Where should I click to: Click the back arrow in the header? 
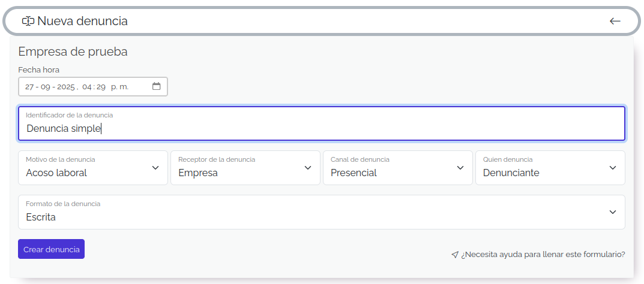tap(615, 21)
